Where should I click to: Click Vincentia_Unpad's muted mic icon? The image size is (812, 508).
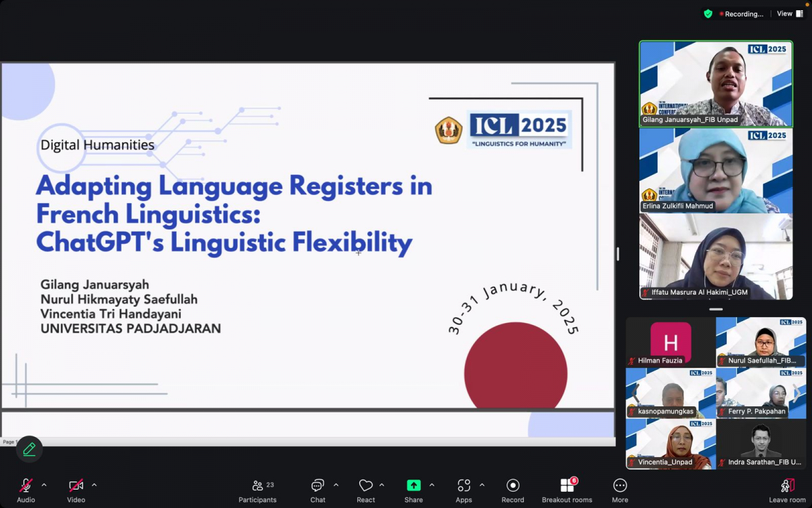coord(632,463)
